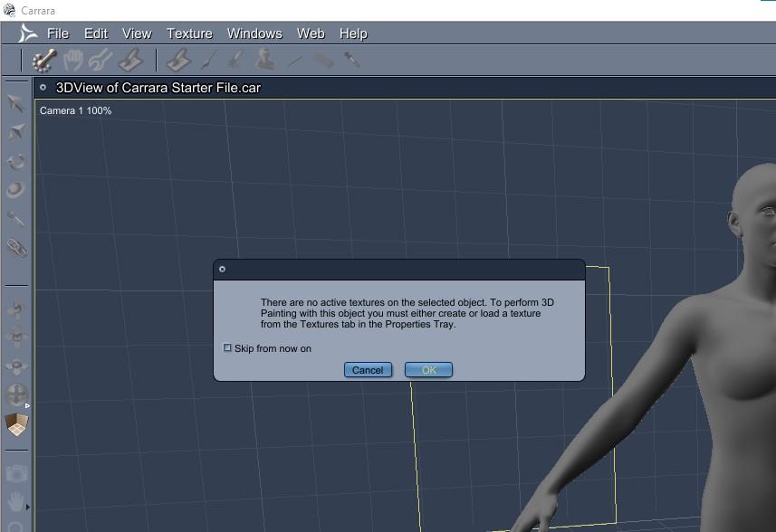Click the 3DView window title circle button
Image resolution: width=776 pixels, height=532 pixels.
[x=43, y=88]
